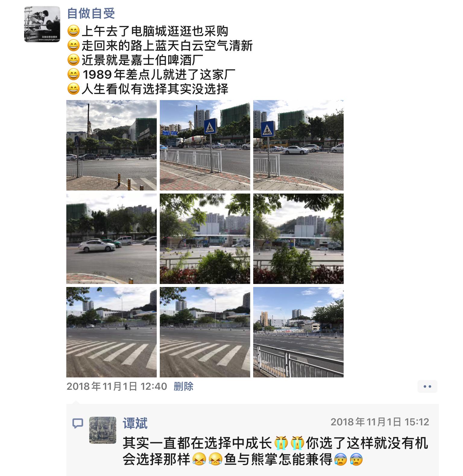Open the two-dot more actions button
Screen dimensions: 463x476
427,386
